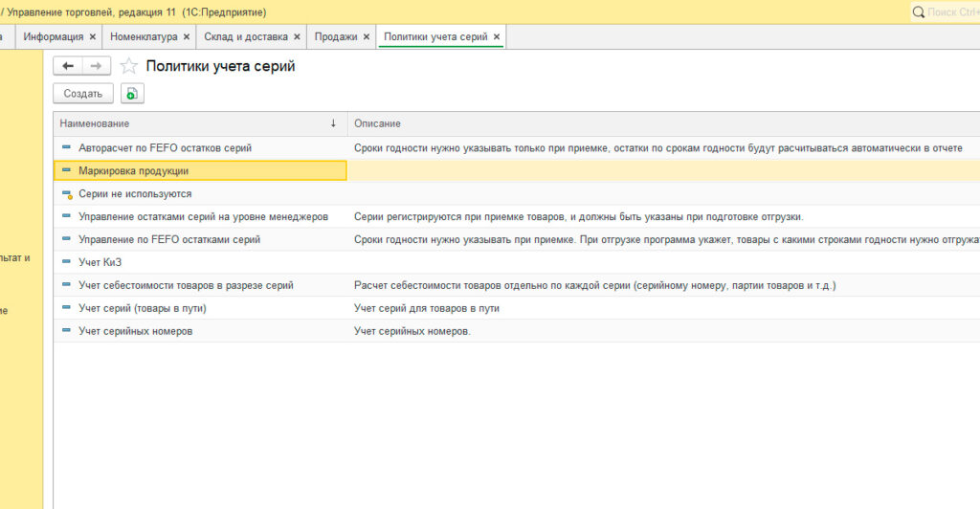The height and width of the screenshot is (509, 980).
Task: Click search magnifier icon in title bar
Action: click(918, 11)
